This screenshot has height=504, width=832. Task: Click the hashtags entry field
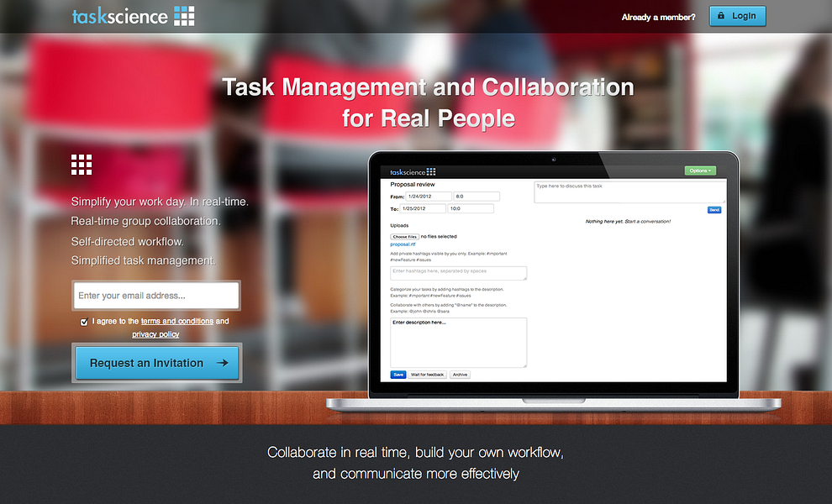click(457, 272)
